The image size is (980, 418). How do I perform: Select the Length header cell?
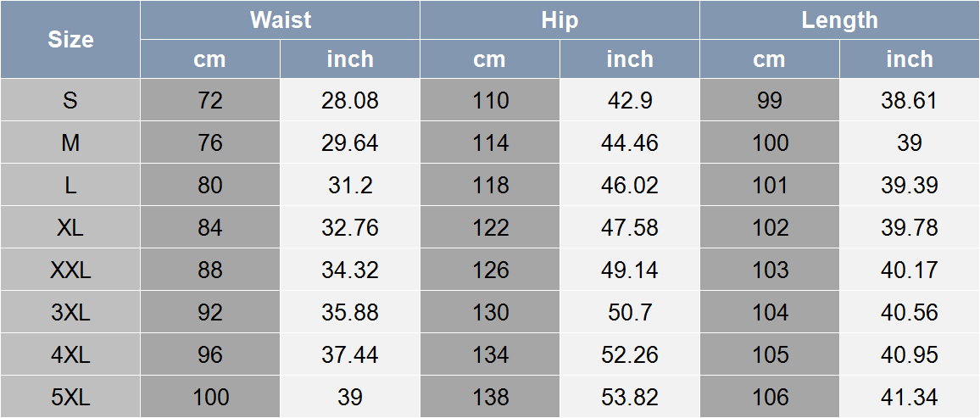point(839,20)
